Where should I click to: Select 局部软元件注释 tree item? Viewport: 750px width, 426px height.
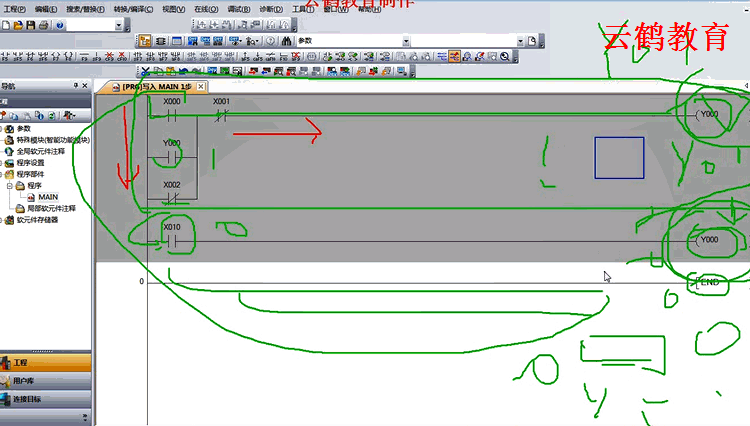(51, 208)
